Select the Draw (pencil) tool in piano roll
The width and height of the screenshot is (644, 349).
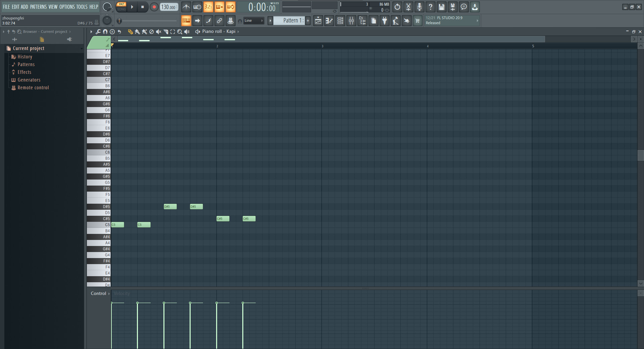click(130, 32)
